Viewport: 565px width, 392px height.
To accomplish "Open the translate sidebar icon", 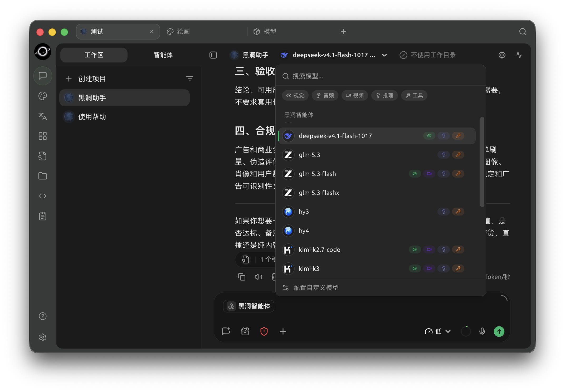I will (x=43, y=116).
